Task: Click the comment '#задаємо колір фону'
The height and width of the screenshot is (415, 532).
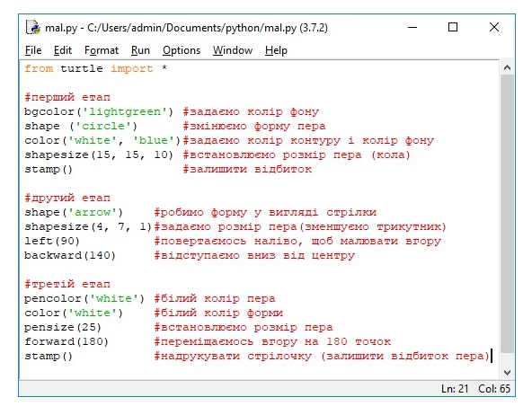Action: coord(251,111)
